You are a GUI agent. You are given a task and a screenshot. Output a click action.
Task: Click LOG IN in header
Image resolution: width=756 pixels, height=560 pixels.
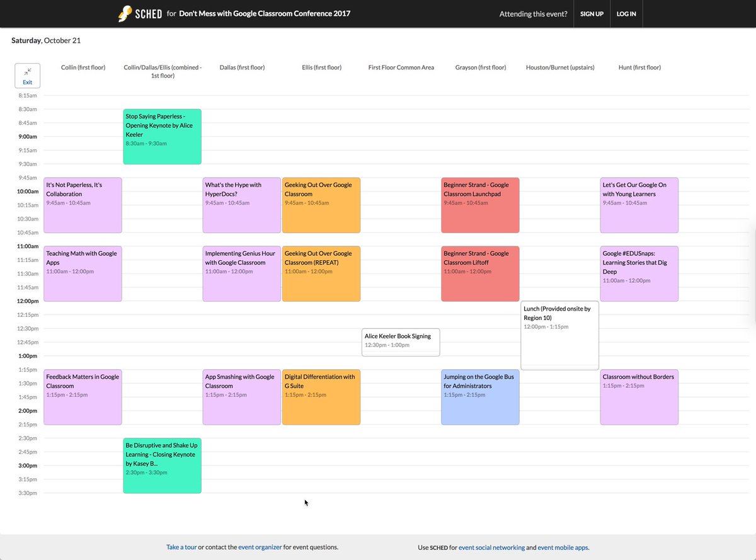click(626, 14)
